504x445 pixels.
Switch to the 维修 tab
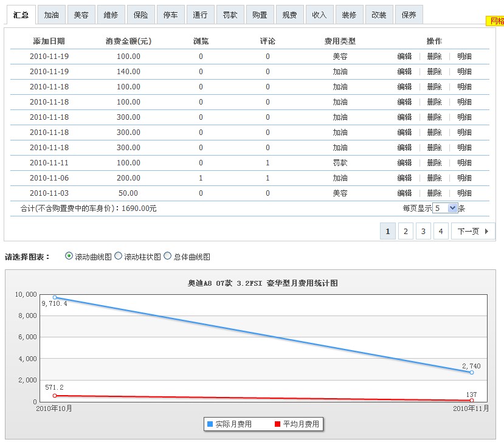pyautogui.click(x=111, y=14)
